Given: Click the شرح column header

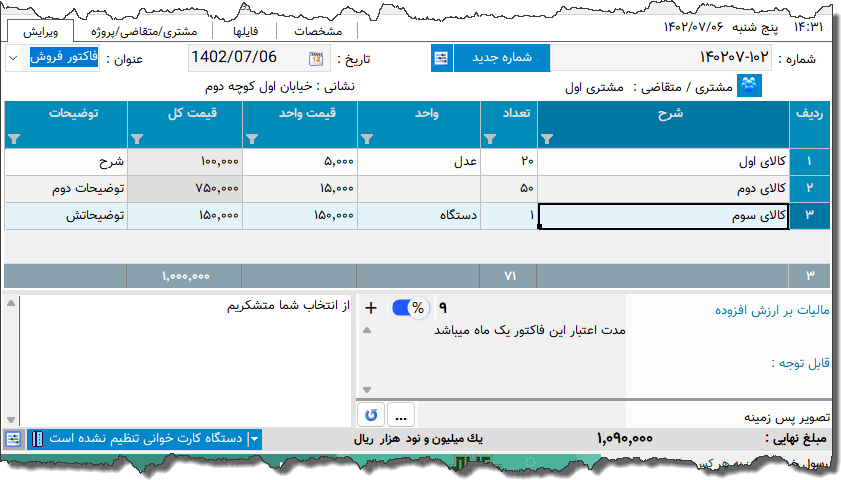Looking at the screenshot, I should [x=663, y=124].
